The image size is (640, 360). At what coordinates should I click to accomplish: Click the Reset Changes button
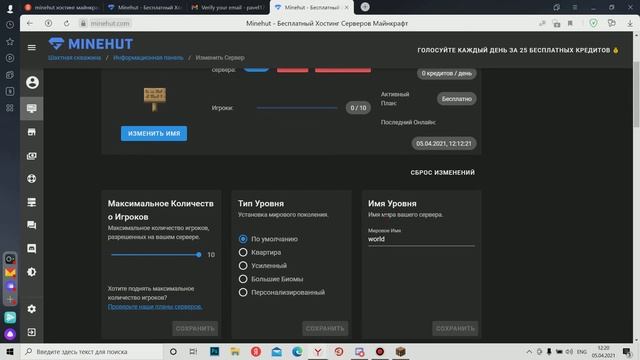point(442,173)
